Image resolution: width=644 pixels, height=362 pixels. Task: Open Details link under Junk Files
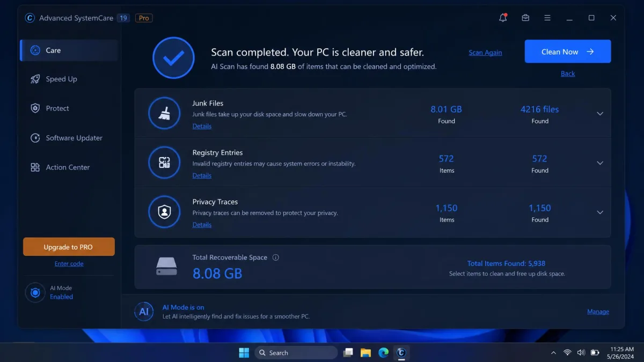click(x=202, y=126)
